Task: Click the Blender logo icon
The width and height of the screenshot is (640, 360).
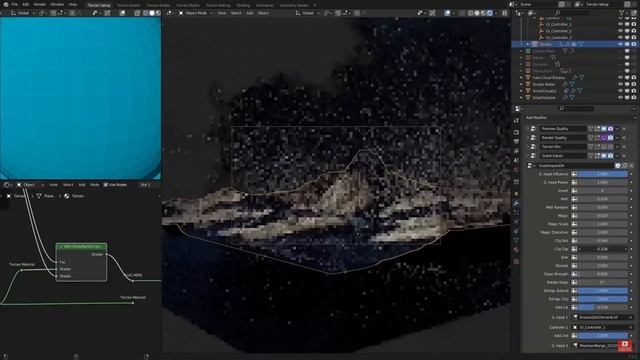Action: coord(6,4)
